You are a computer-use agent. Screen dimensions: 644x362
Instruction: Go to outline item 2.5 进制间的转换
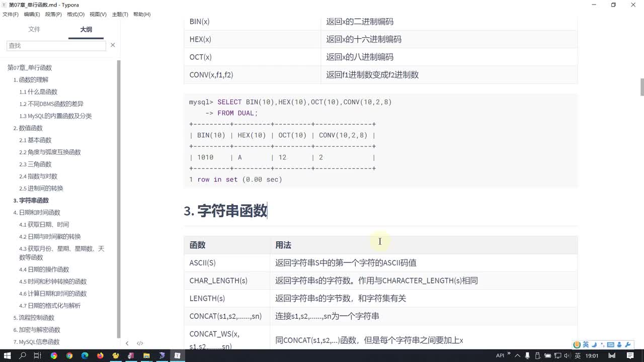click(x=41, y=189)
